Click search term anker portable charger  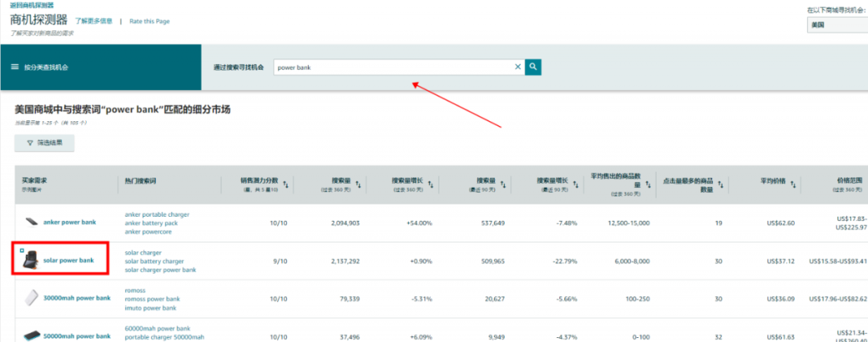point(158,214)
